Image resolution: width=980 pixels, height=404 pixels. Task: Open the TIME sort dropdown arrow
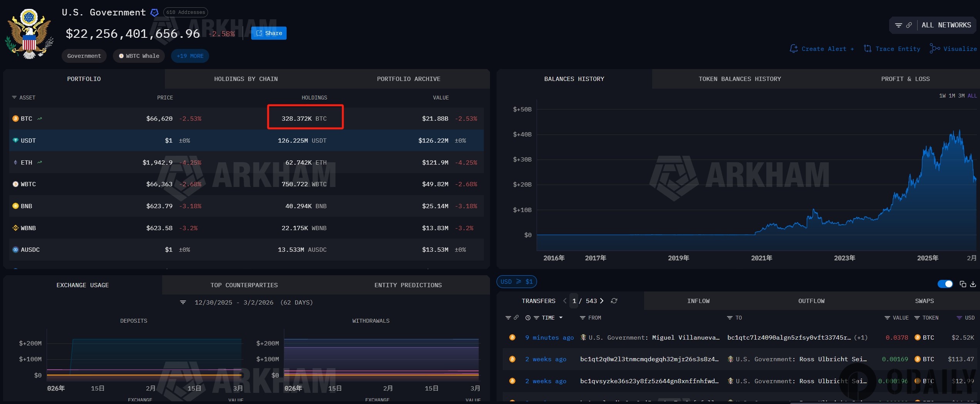[x=561, y=318]
